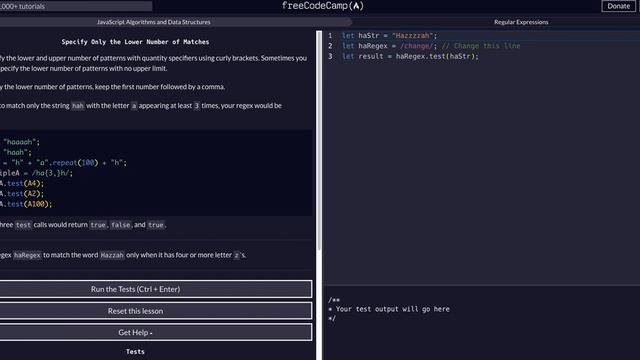Click the example code /ha{3,}h/ line

(x=36, y=173)
